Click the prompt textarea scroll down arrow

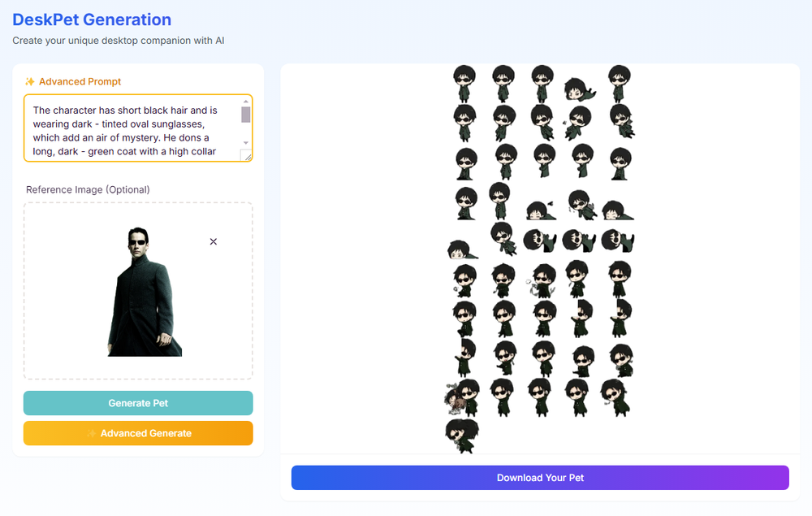pos(246,142)
